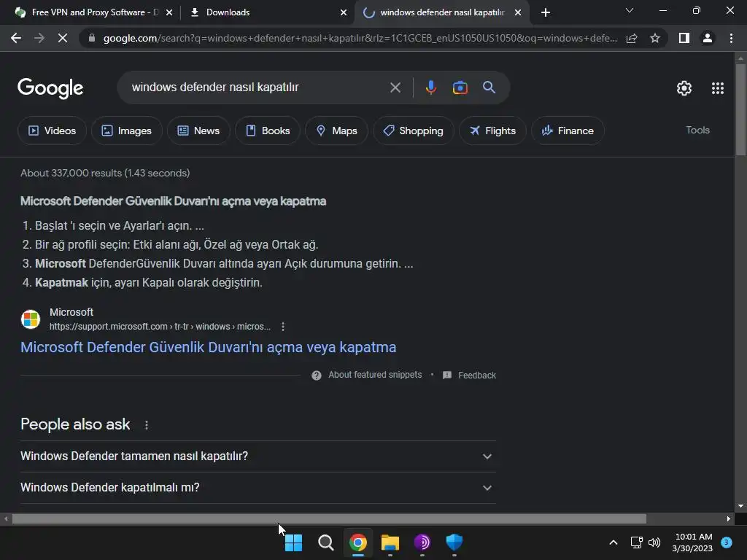Filter results by Shopping
The width and height of the screenshot is (747, 560).
coord(413,131)
